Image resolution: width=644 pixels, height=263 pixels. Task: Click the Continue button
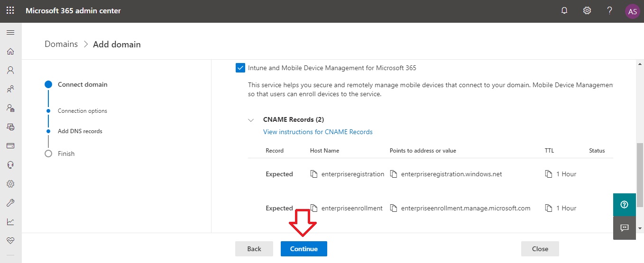304,249
